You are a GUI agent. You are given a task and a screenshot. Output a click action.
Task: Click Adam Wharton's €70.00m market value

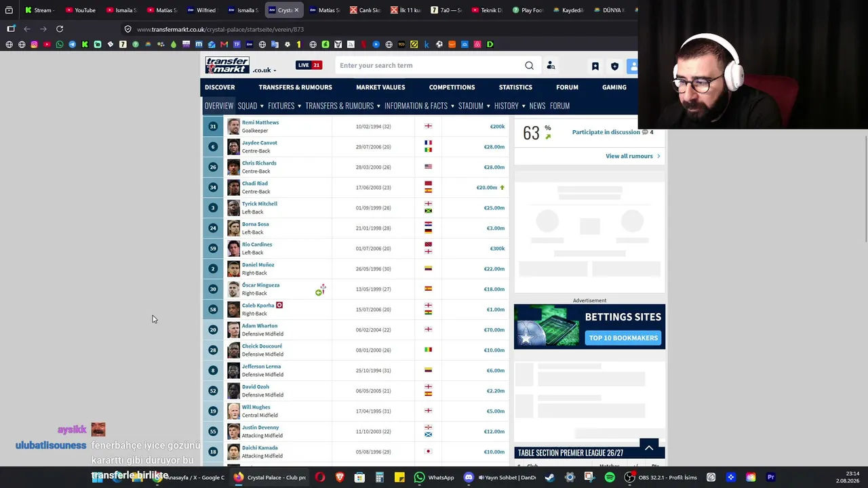click(494, 330)
